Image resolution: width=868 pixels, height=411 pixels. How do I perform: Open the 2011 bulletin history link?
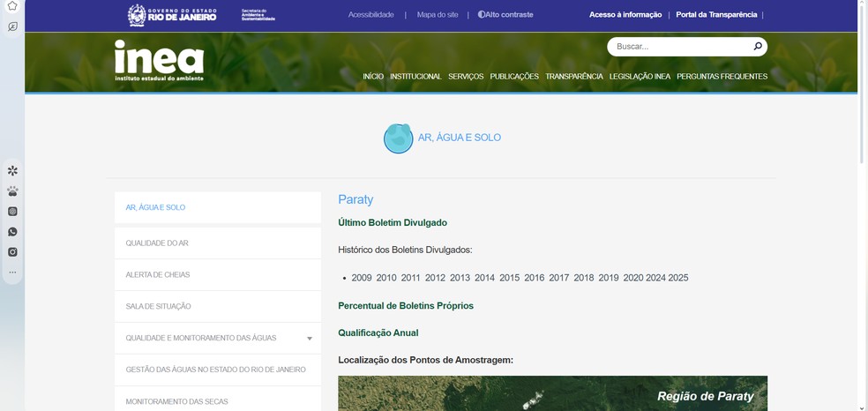pyautogui.click(x=411, y=278)
